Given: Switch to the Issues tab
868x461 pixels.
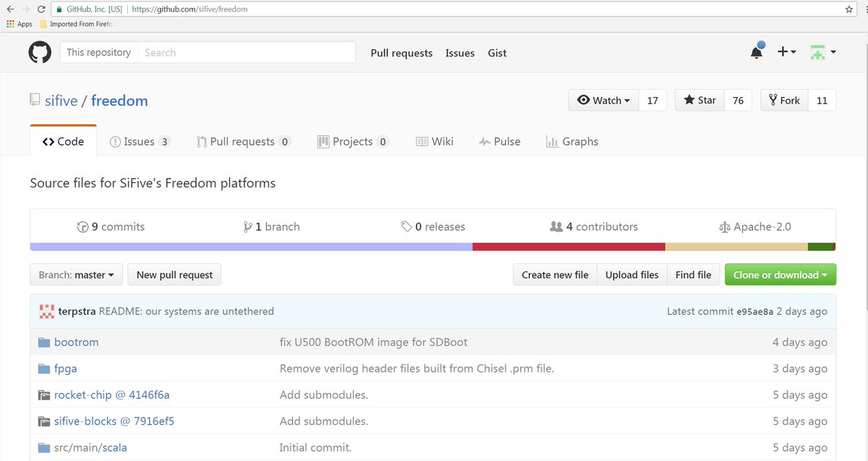Looking at the screenshot, I should pos(140,142).
